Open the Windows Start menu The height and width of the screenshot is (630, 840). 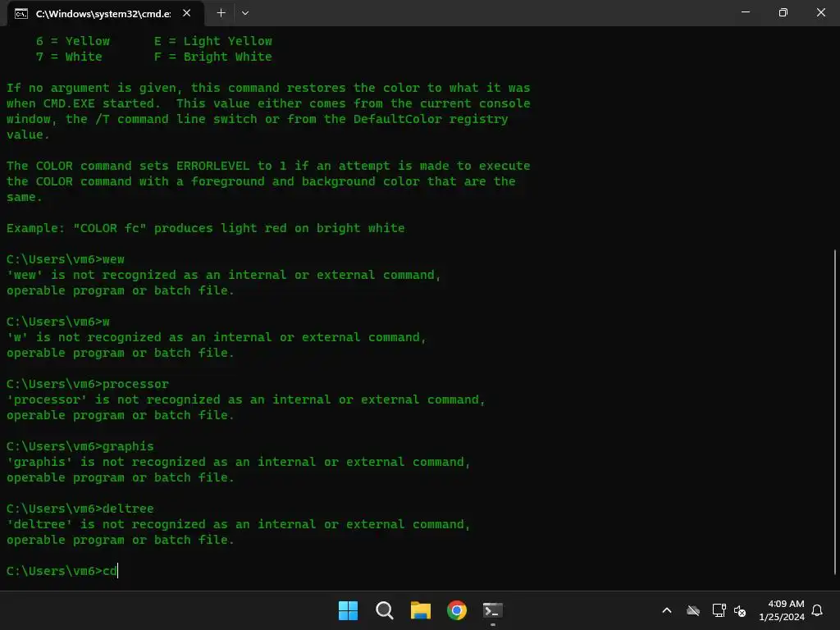coord(348,610)
